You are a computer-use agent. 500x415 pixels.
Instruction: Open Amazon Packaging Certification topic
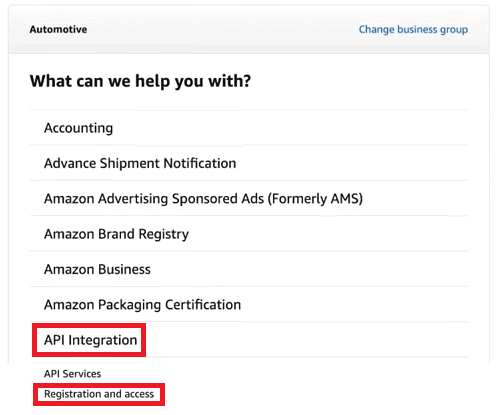(x=249, y=304)
